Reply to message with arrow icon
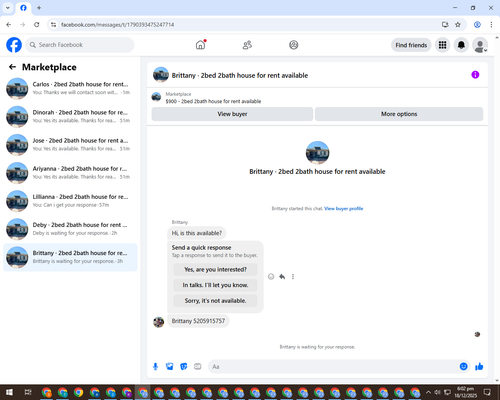 pyautogui.click(x=282, y=276)
